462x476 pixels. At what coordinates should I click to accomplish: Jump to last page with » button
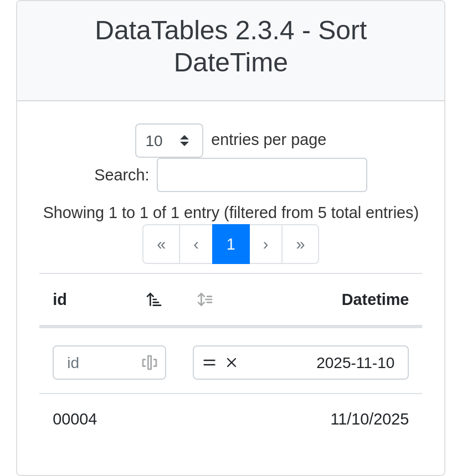coord(300,244)
